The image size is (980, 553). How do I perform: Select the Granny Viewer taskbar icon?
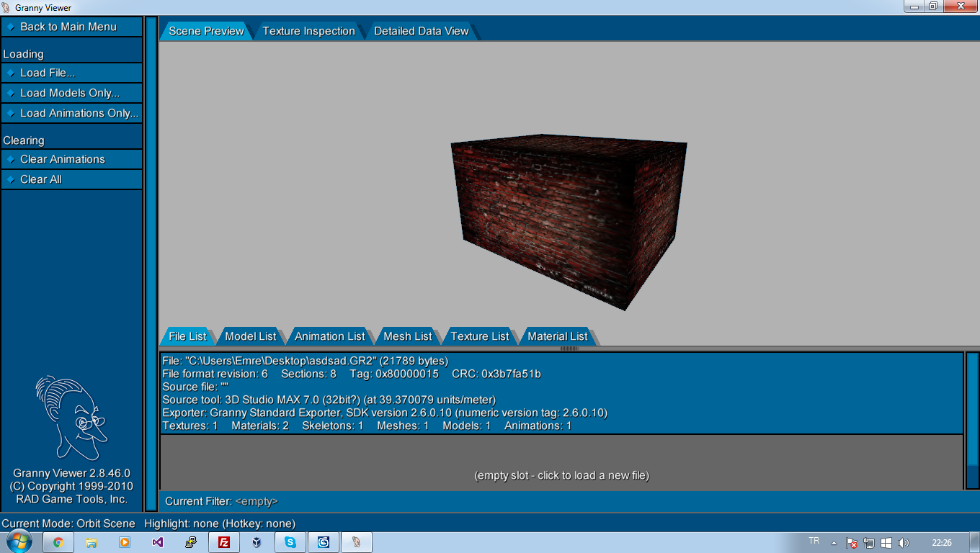tap(357, 542)
